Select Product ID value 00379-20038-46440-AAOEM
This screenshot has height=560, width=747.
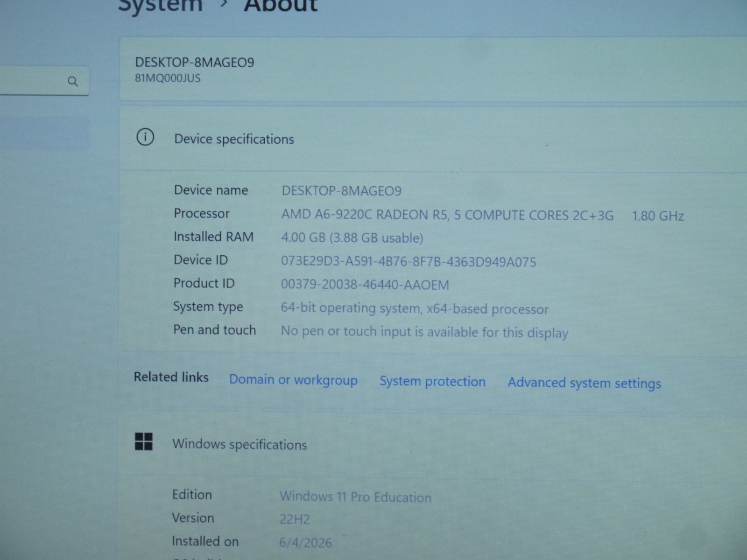(365, 285)
